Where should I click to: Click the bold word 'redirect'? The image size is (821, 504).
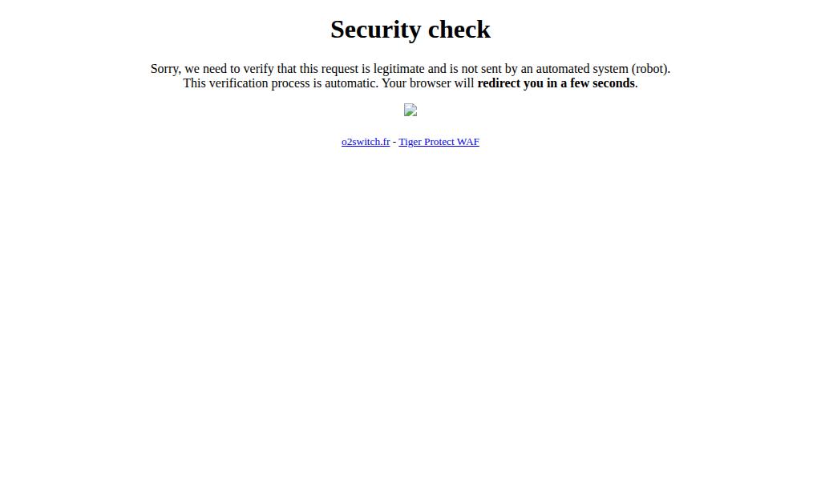point(499,83)
